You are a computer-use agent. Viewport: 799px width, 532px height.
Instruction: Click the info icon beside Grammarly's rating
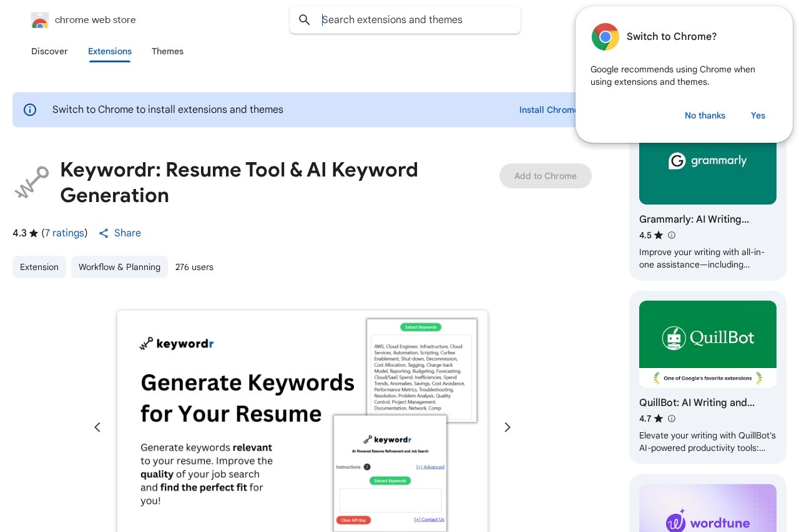tap(672, 235)
